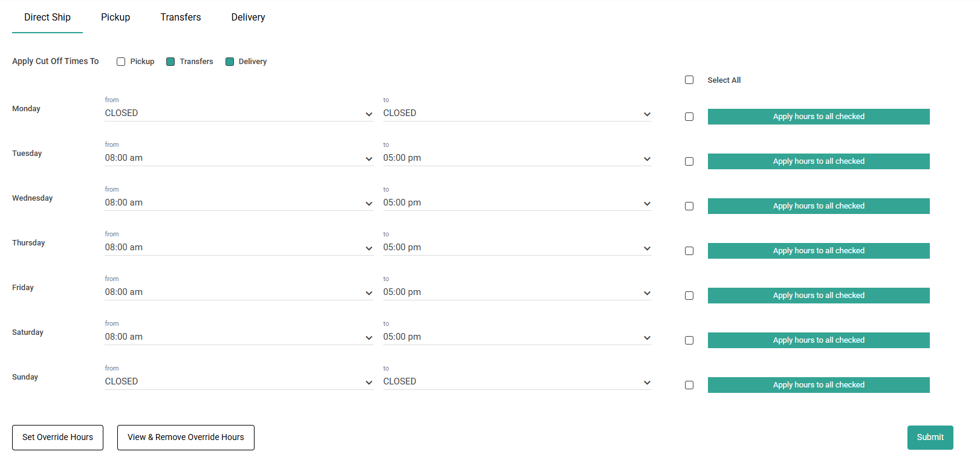This screenshot has width=980, height=463.
Task: Check the Friday row checkbox
Action: point(689,296)
